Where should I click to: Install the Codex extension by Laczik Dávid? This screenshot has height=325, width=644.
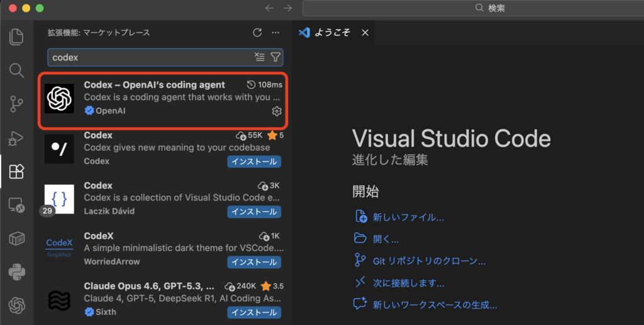point(253,212)
